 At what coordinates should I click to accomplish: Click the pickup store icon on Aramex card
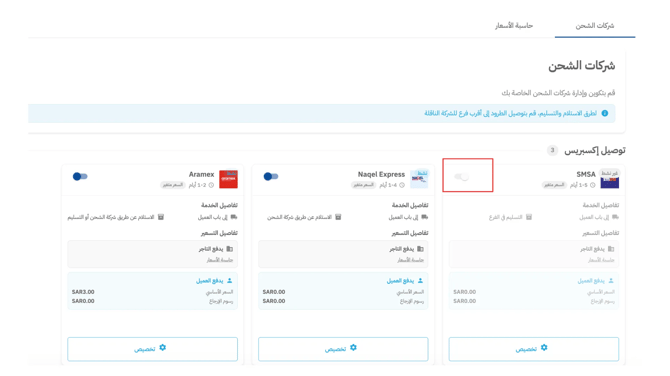161,217
